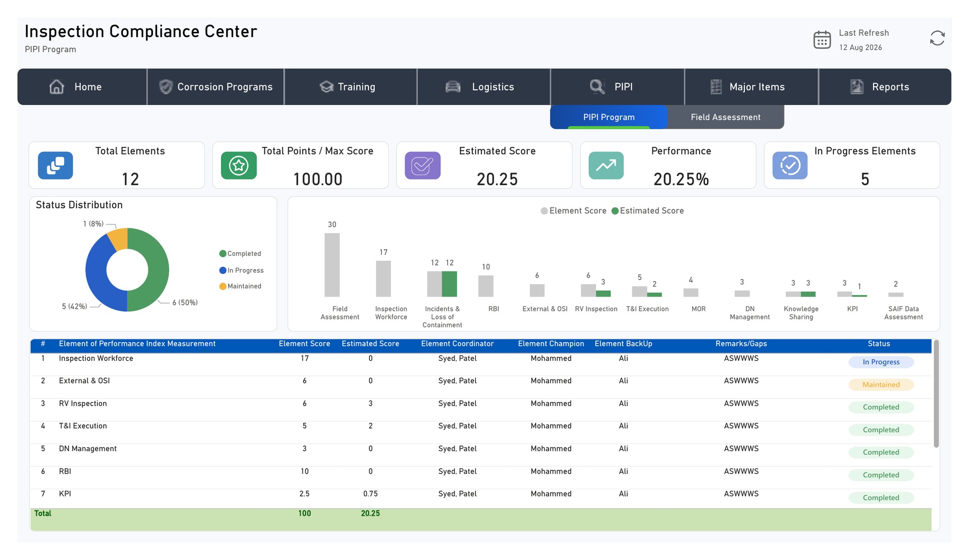Switch to the PIPI Program sub-tab
Image resolution: width=969 pixels, height=560 pixels.
pyautogui.click(x=609, y=117)
